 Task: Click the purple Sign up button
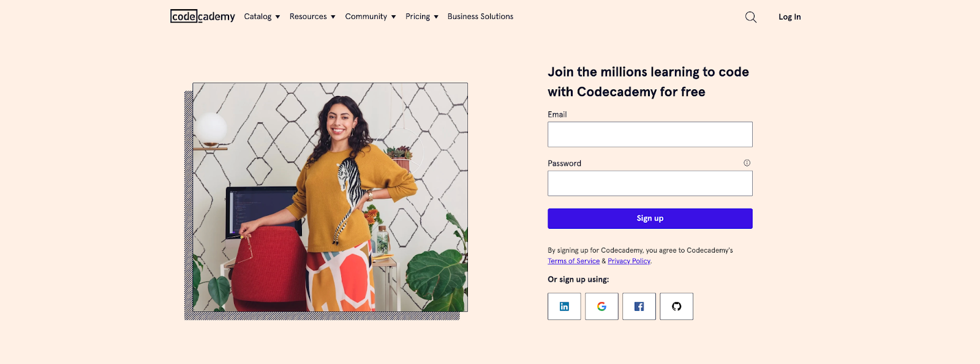(650, 218)
